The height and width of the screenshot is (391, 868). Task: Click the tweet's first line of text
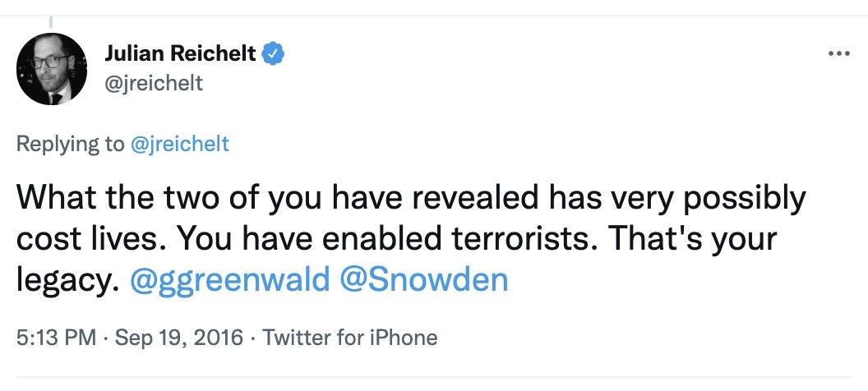click(411, 198)
